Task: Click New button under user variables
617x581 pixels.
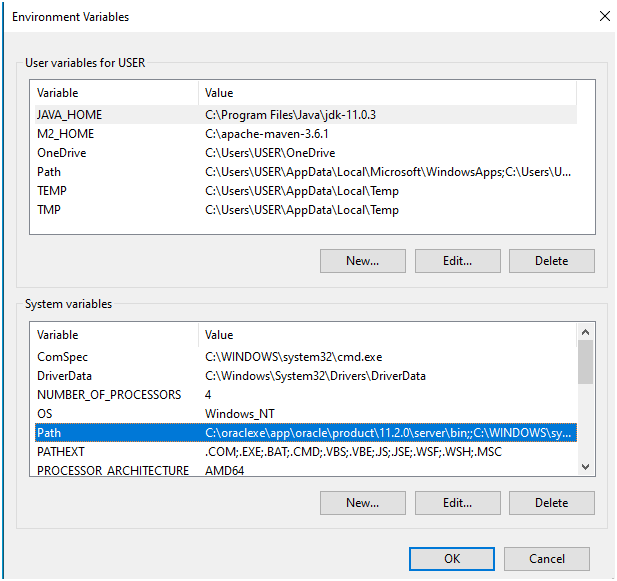Action: click(x=362, y=261)
